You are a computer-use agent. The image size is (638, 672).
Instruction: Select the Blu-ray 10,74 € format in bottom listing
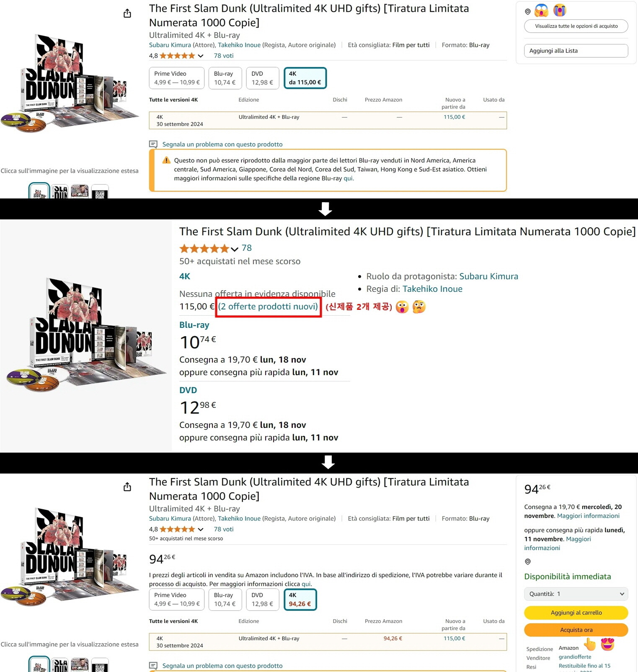click(x=225, y=600)
